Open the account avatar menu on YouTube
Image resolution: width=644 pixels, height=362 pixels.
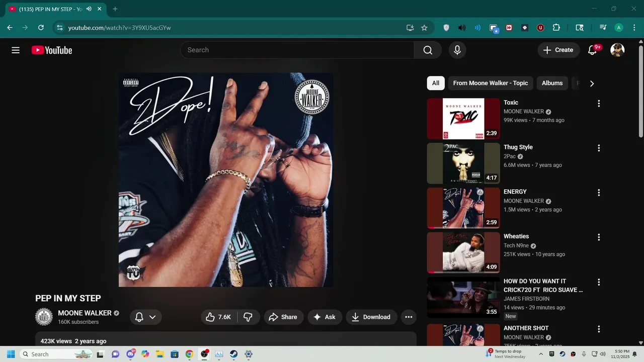click(617, 50)
